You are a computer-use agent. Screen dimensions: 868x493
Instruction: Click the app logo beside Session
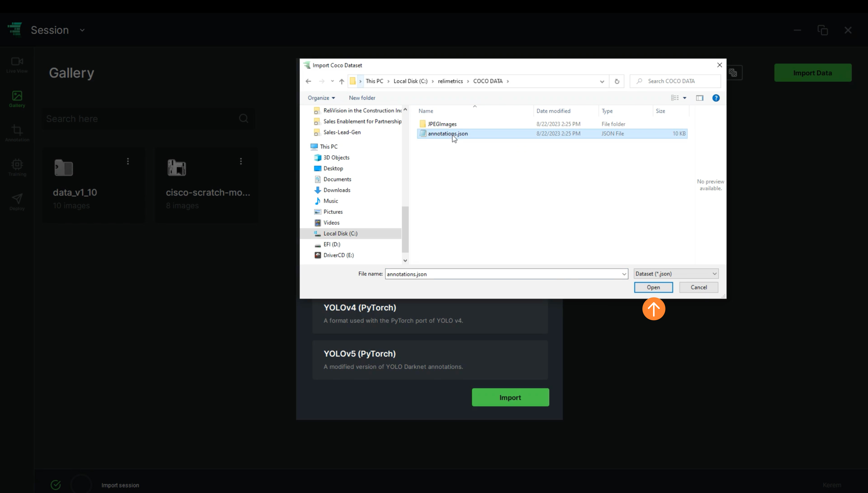[15, 29]
